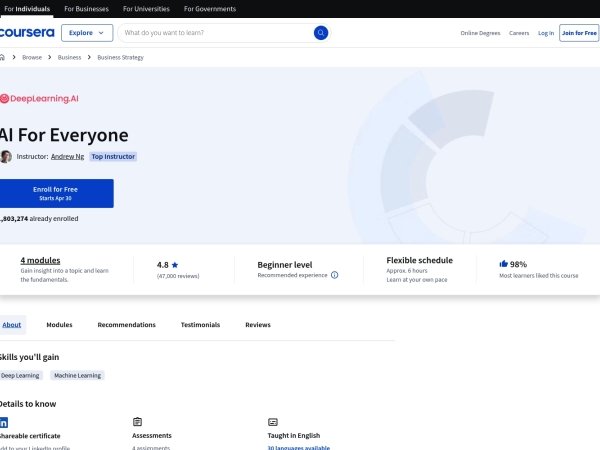Image resolution: width=600 pixels, height=450 pixels.
Task: Open instructor Andrew Ng's profile link
Action: pyautogui.click(x=67, y=157)
